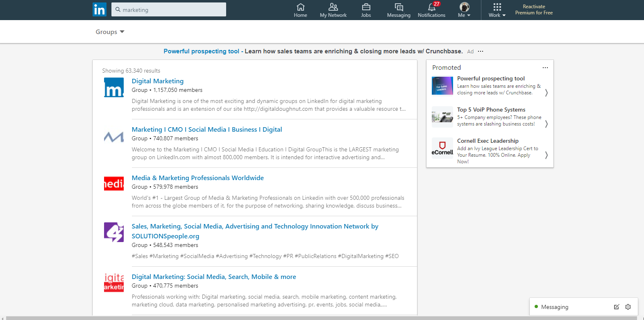The image size is (644, 320).
Task: Click the #Sales #Marketing hashtags description
Action: tap(265, 256)
